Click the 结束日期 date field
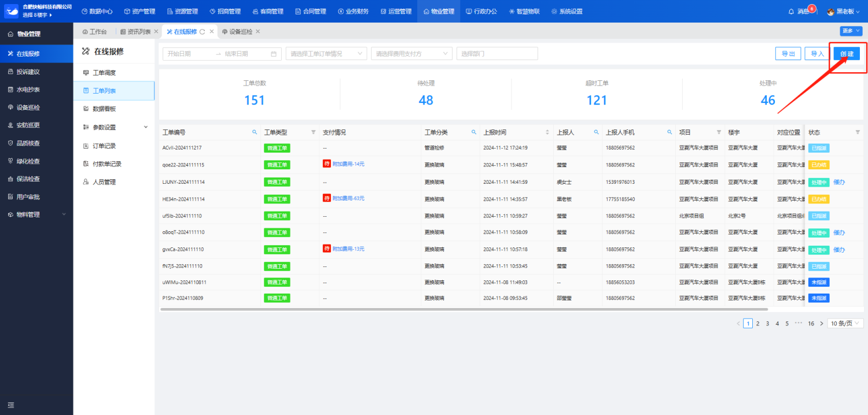 244,54
